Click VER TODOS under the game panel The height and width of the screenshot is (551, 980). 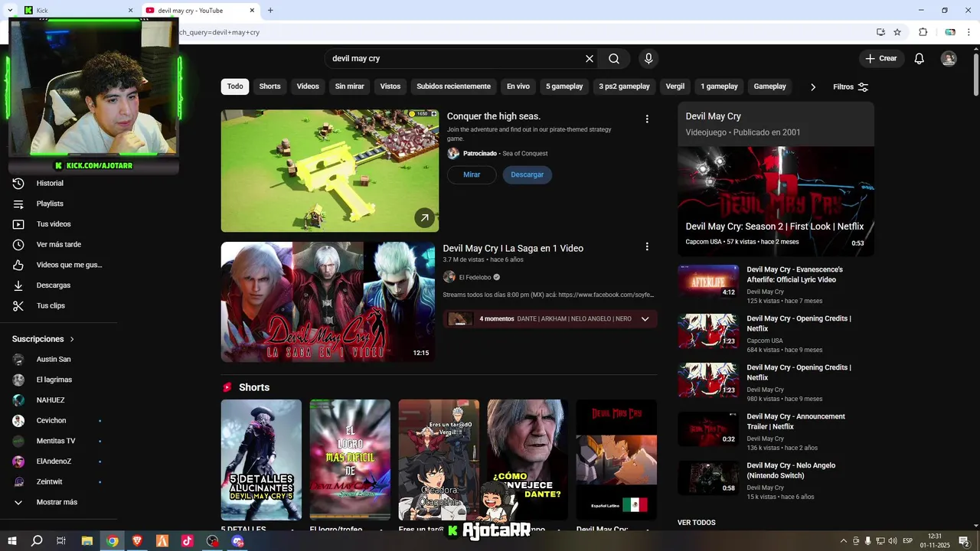click(697, 523)
